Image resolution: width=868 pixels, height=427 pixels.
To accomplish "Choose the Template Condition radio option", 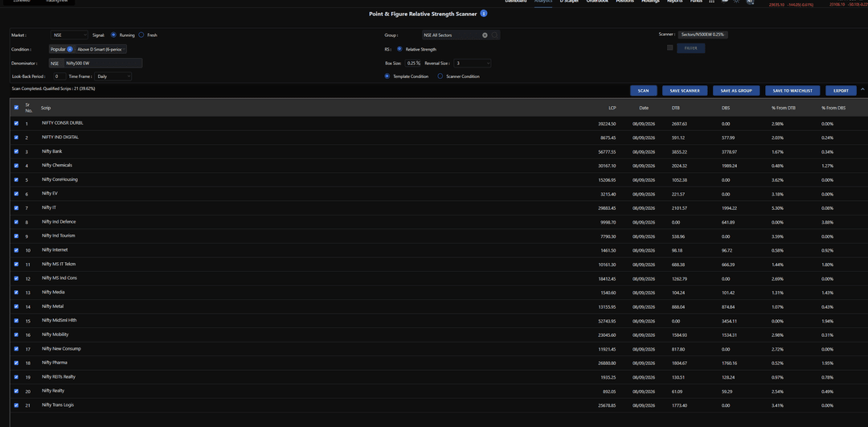I will click(387, 76).
